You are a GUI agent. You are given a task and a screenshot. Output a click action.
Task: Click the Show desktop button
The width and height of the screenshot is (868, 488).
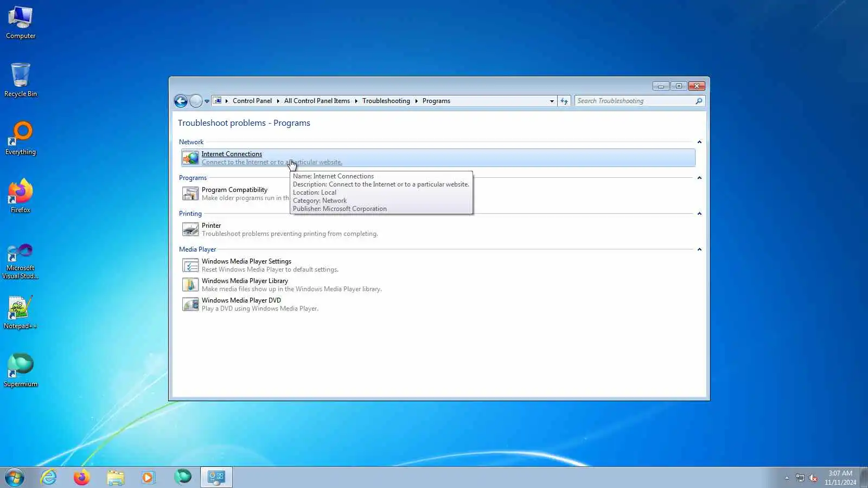click(864, 477)
